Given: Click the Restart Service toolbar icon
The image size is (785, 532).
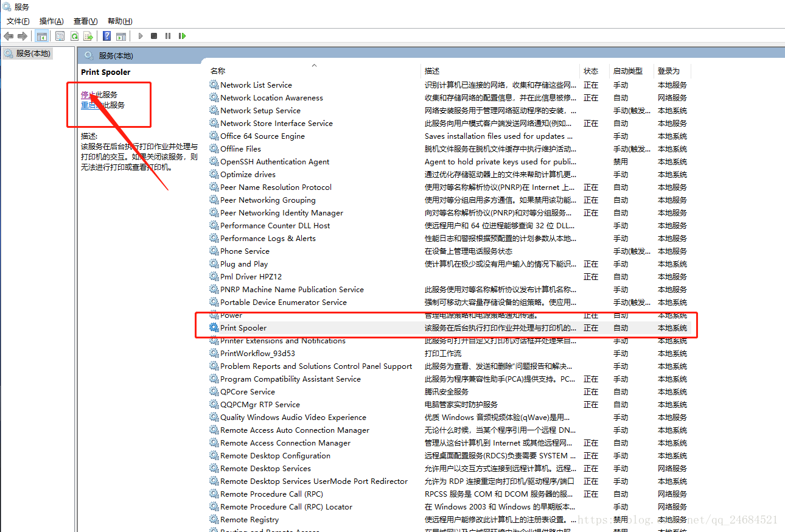Looking at the screenshot, I should [x=183, y=36].
